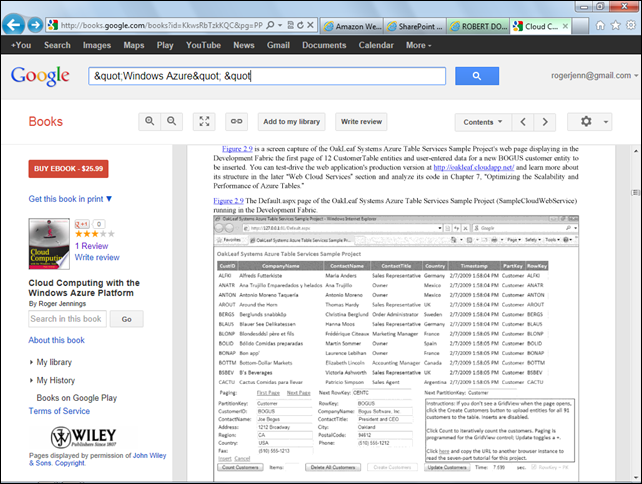642x484 pixels.
Task: Click the Wiley publisher logo
Action: click(x=84, y=437)
